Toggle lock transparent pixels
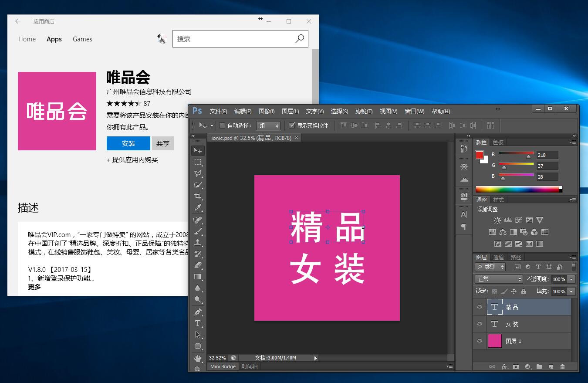Image resolution: width=588 pixels, height=383 pixels. 494,291
